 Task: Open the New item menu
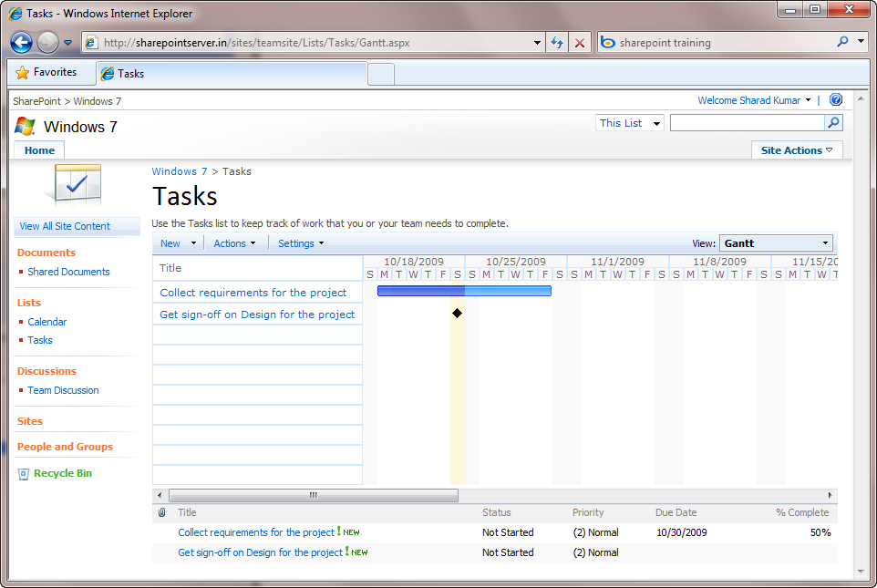coord(178,243)
